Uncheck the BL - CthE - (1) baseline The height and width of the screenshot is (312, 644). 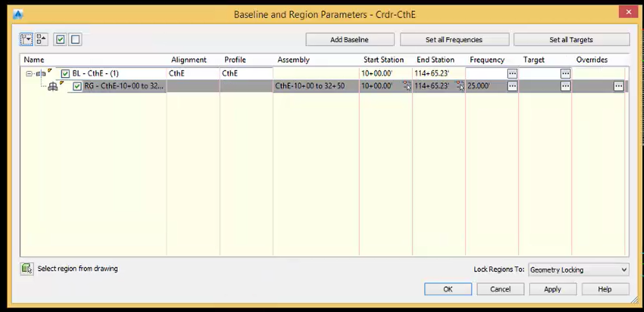65,74
